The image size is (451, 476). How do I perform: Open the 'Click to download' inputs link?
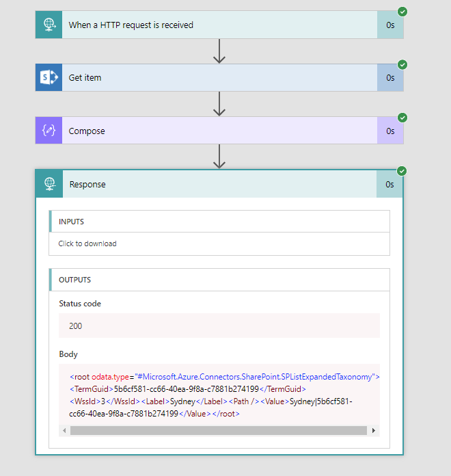point(87,243)
